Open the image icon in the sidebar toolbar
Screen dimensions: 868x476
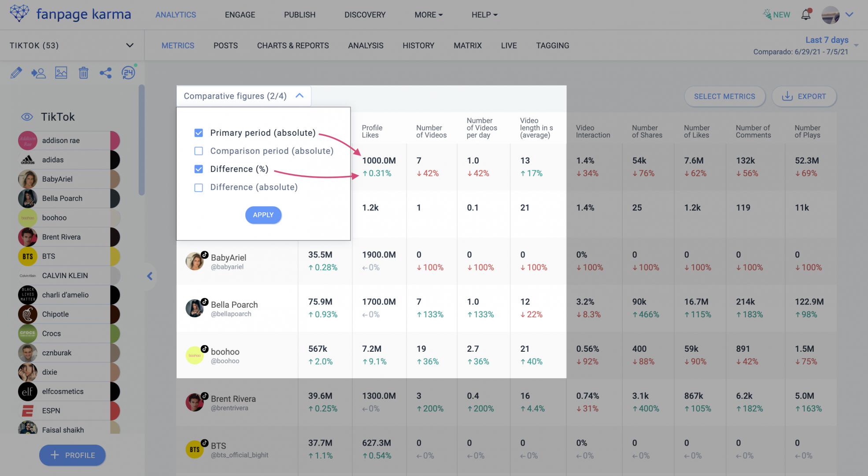[x=61, y=73]
